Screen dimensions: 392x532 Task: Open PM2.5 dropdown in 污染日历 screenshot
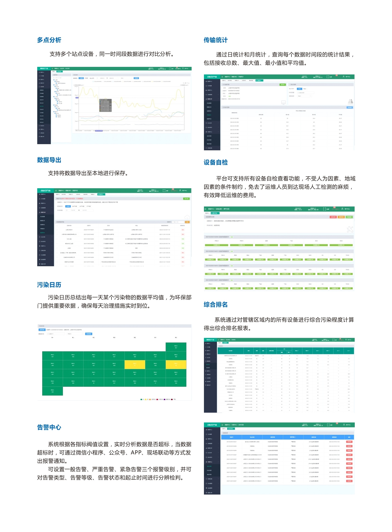click(75, 334)
